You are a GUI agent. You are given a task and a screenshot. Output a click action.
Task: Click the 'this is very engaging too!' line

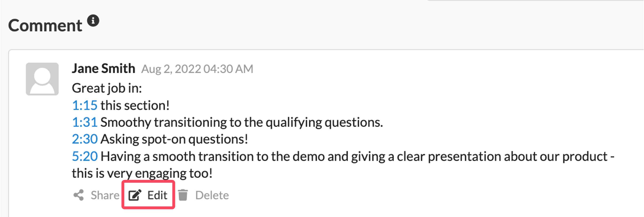pos(142,173)
